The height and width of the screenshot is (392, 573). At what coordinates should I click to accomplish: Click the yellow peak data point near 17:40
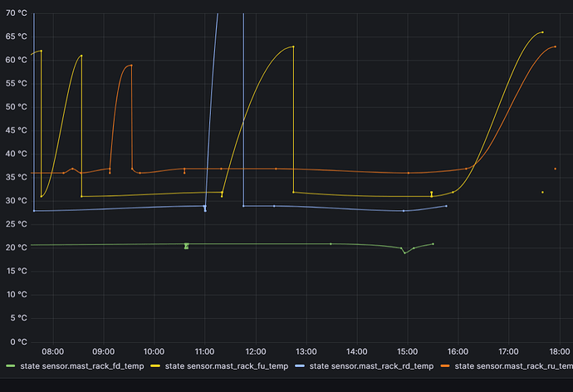point(542,32)
